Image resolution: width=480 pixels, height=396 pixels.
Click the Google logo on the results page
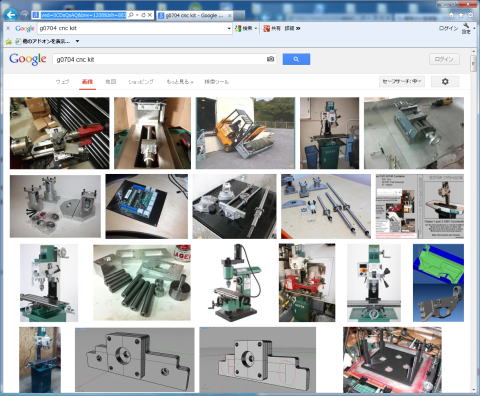click(28, 59)
